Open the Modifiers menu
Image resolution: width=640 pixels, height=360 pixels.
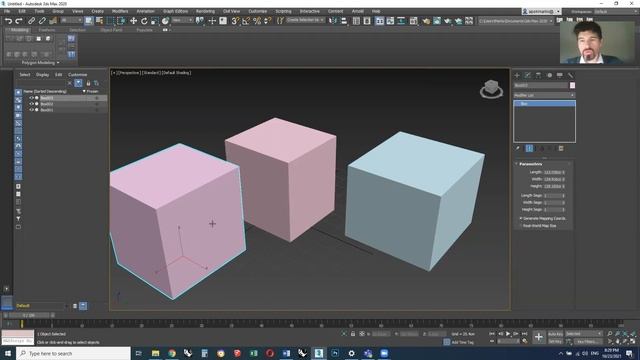click(x=120, y=11)
